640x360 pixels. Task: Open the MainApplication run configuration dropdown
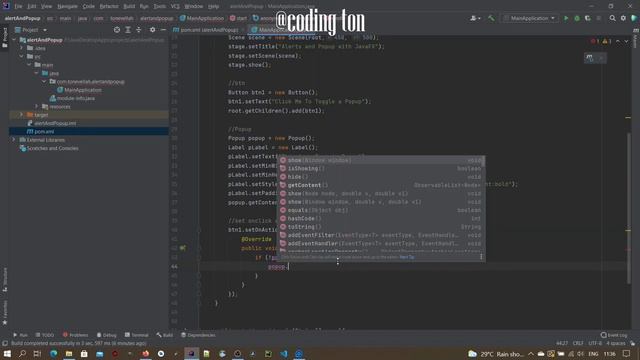(529, 18)
